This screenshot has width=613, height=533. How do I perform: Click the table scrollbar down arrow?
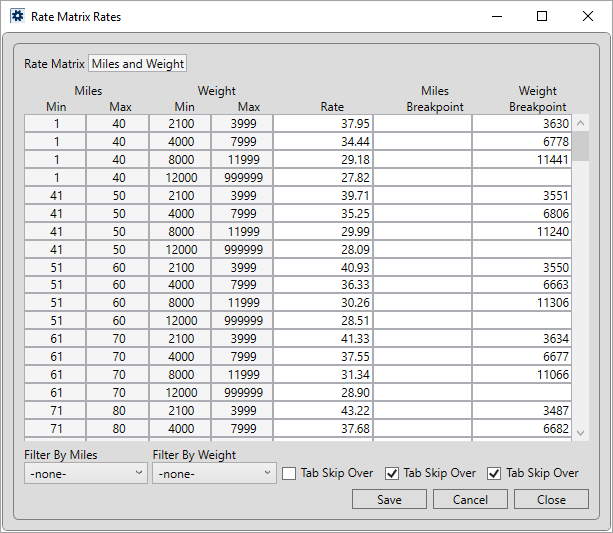(x=581, y=432)
